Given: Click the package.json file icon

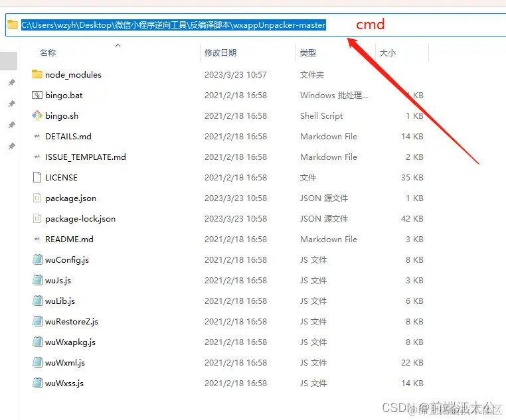Looking at the screenshot, I should [37, 198].
